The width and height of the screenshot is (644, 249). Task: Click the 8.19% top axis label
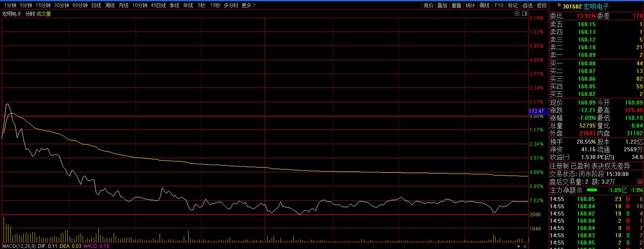tap(536, 18)
